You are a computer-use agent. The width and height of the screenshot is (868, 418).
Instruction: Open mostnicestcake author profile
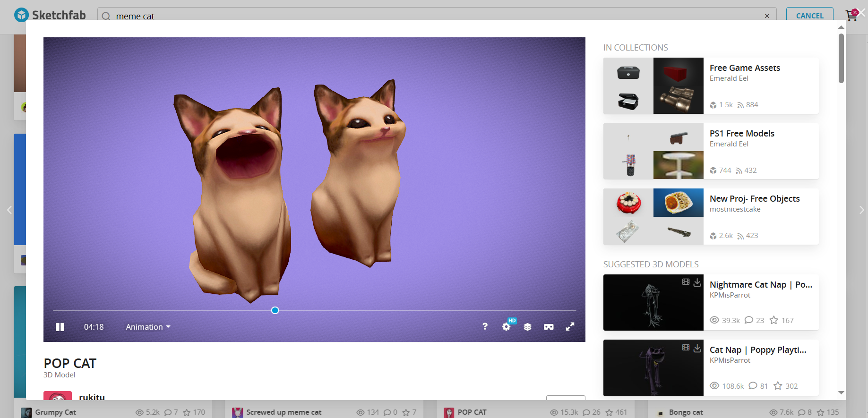(x=735, y=209)
